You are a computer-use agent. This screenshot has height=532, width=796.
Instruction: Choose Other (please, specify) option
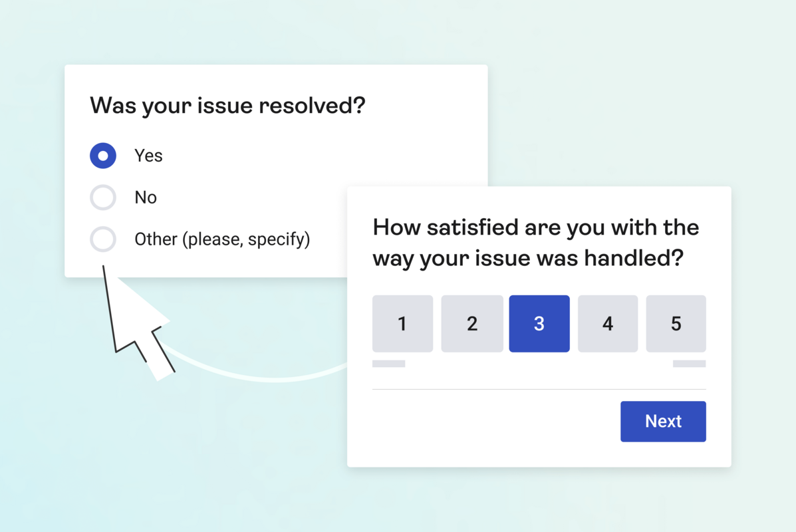(x=103, y=239)
